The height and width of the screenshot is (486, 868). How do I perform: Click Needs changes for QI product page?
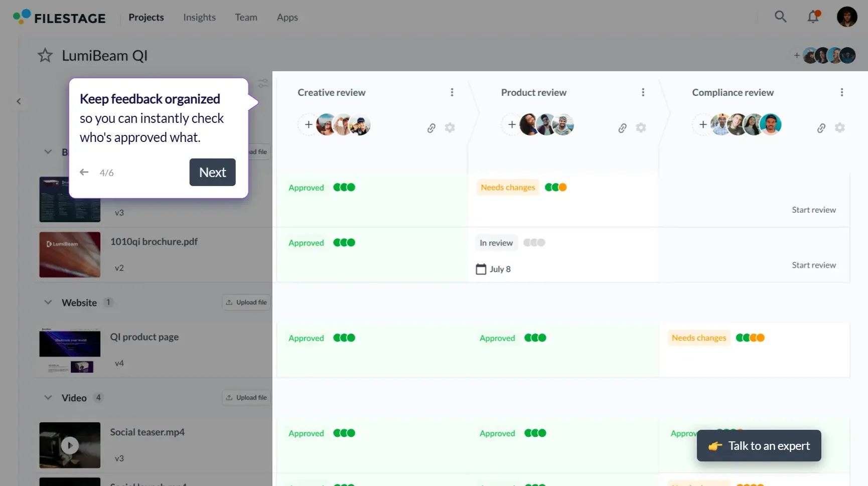click(699, 338)
